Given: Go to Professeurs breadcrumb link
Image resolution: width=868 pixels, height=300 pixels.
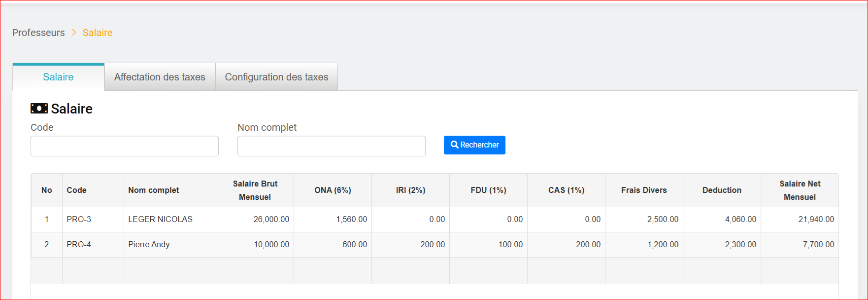Looking at the screenshot, I should click(x=38, y=33).
